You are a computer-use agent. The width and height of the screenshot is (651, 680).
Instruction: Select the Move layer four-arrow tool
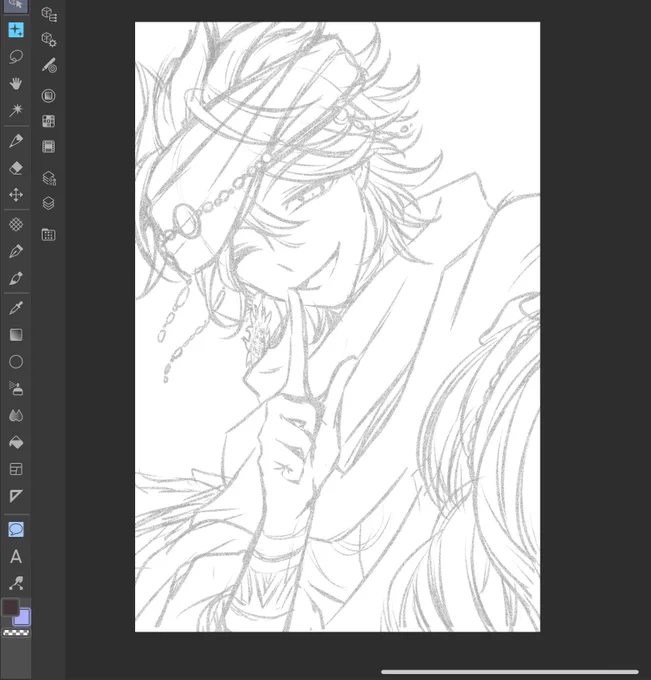click(x=16, y=195)
